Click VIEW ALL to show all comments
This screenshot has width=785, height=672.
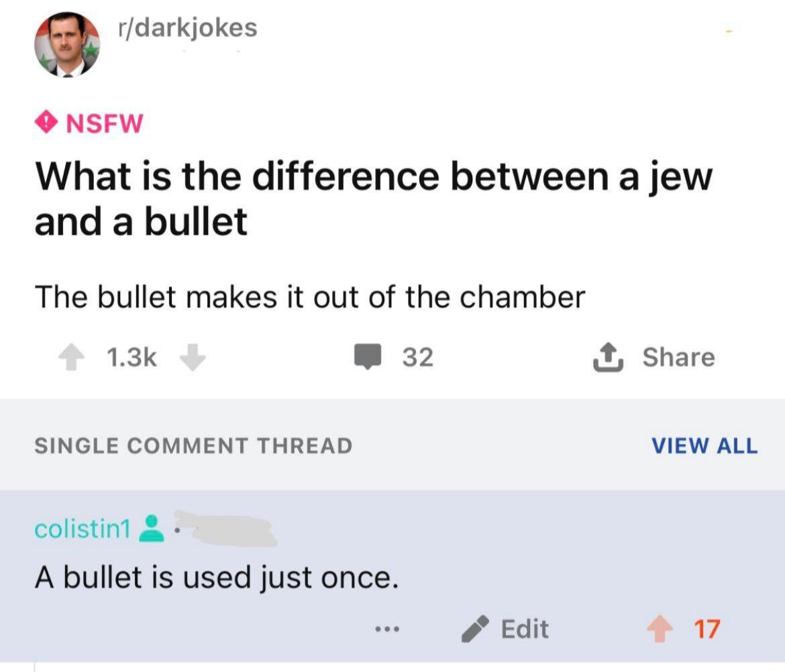[x=704, y=446]
